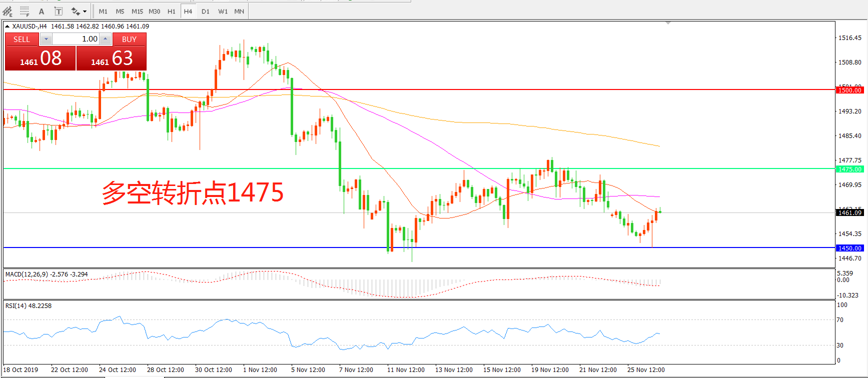The width and height of the screenshot is (868, 378).
Task: Select the Fibonacci retracement tool
Action: pyautogui.click(x=25, y=11)
